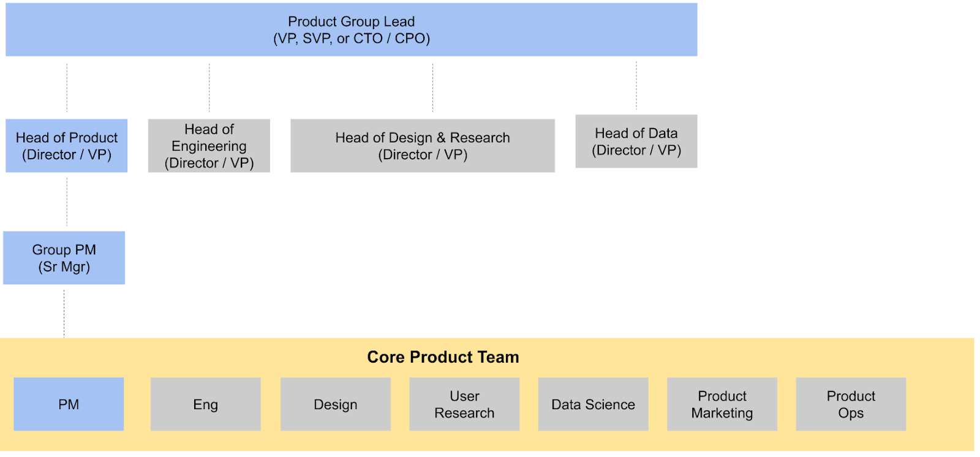The height and width of the screenshot is (457, 980).
Task: Select the Design box in team row
Action: coord(336,404)
